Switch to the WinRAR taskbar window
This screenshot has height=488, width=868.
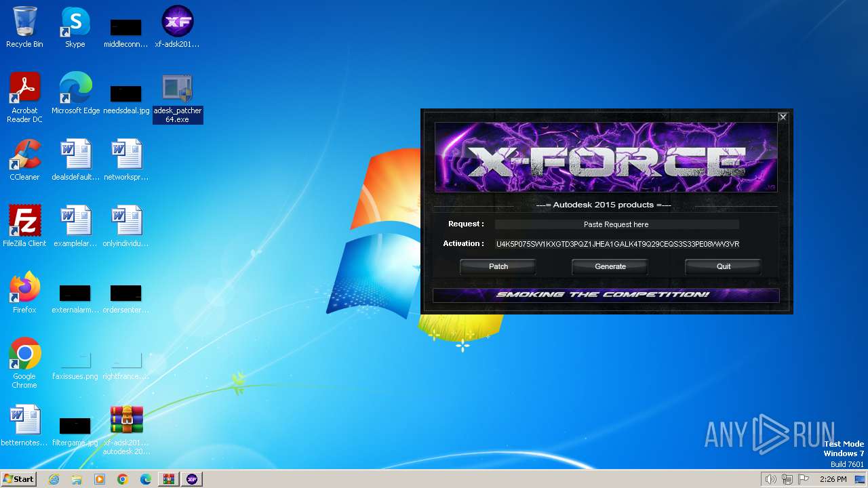169,479
